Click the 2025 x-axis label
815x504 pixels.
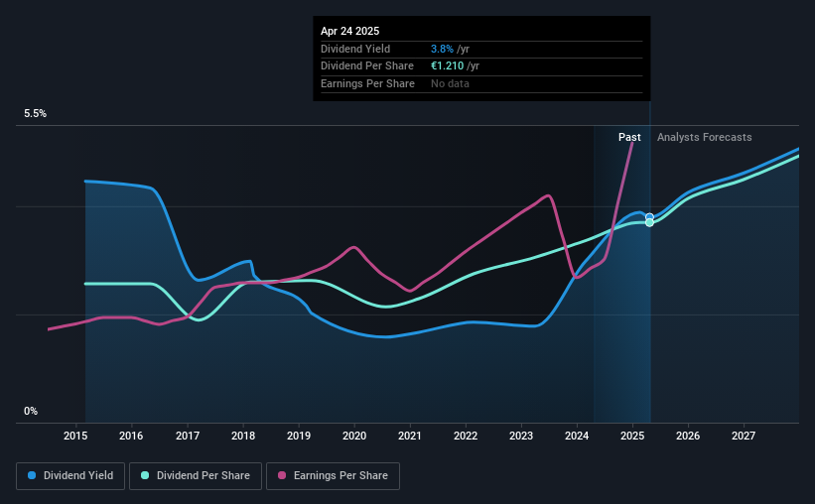[x=632, y=436]
